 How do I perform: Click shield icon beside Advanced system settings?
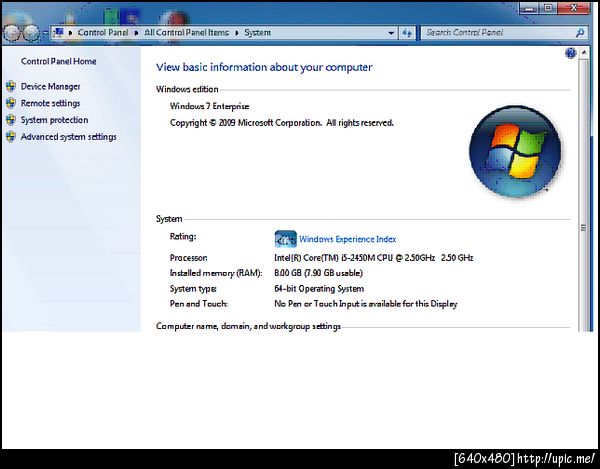point(11,137)
